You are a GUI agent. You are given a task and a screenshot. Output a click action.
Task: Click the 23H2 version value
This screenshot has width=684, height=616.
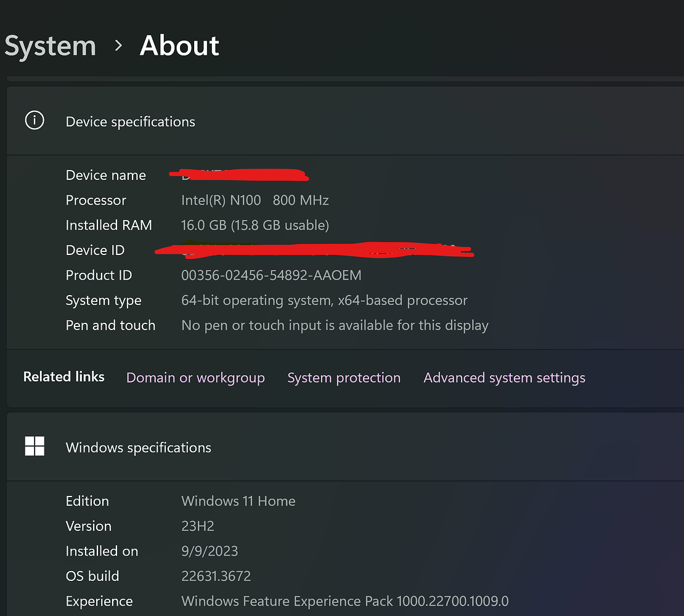pyautogui.click(x=198, y=526)
